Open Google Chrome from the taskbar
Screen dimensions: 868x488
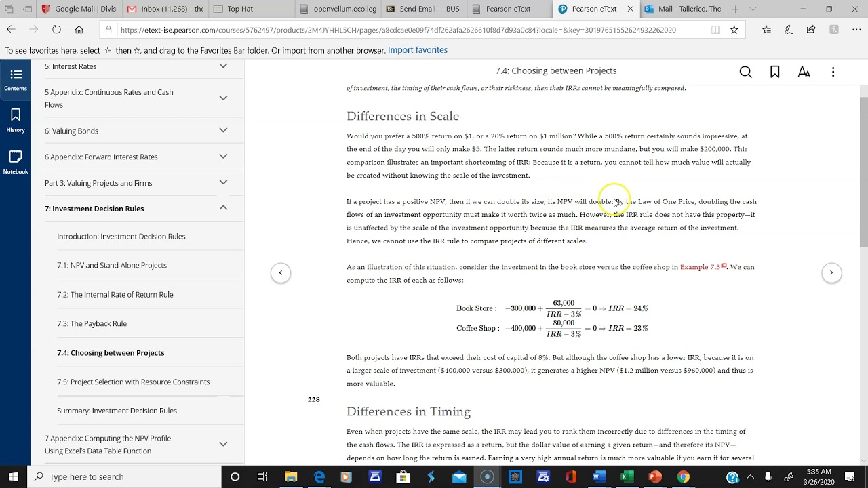[x=683, y=476]
